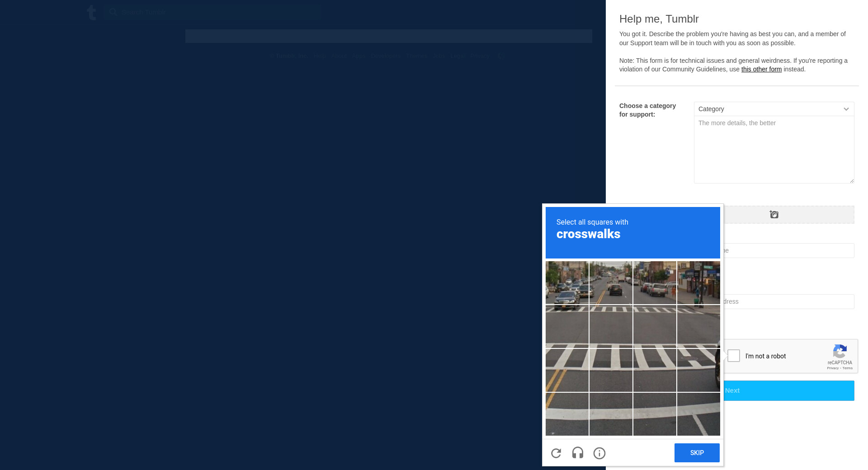
Task: Tick the I'm not a robot checkbox
Action: 734,356
